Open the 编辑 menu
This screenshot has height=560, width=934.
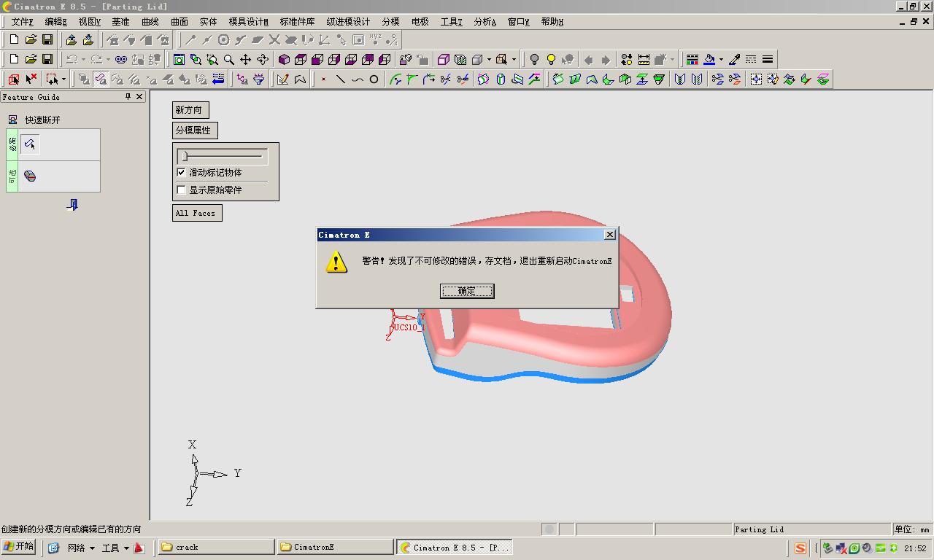click(x=55, y=22)
